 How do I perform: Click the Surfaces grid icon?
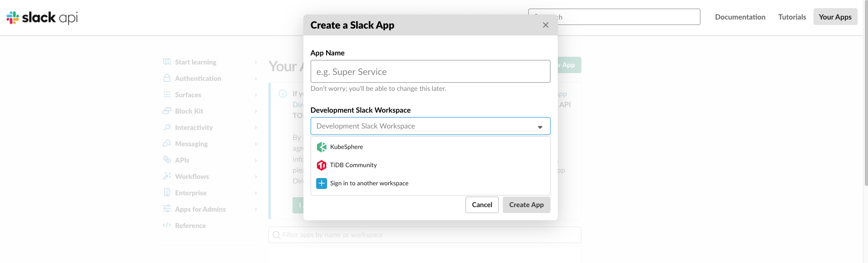[167, 94]
